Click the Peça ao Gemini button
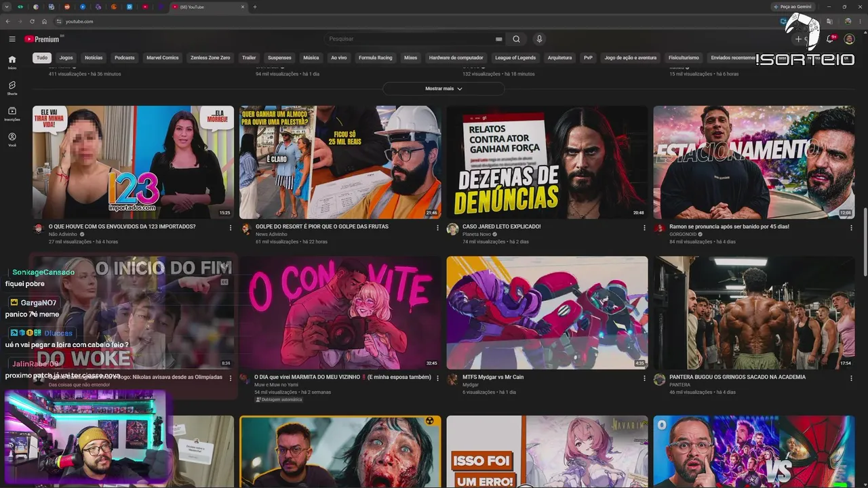 795,7
